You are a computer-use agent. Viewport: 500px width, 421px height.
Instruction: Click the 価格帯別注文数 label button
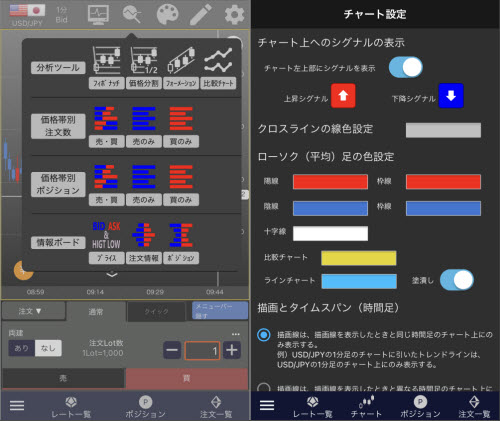coord(58,126)
